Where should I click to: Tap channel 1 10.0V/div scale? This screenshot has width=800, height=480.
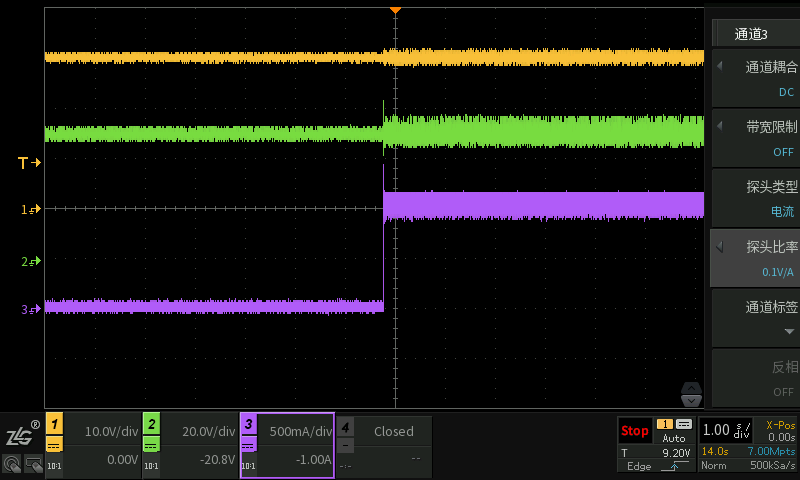111,432
